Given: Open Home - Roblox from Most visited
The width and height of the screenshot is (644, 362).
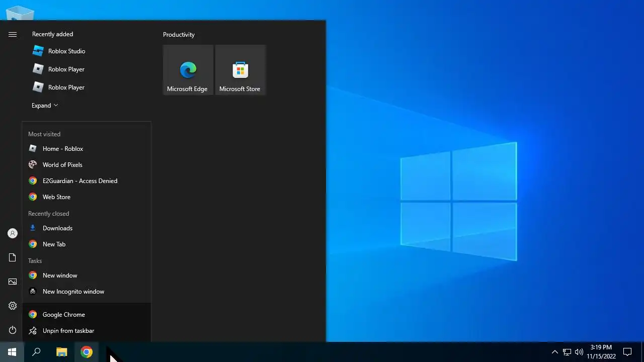Looking at the screenshot, I should [87, 149].
